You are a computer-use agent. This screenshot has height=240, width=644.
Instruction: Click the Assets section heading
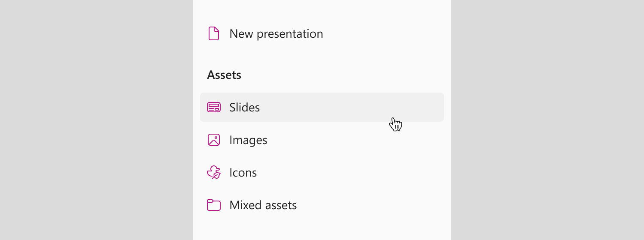pos(224,75)
